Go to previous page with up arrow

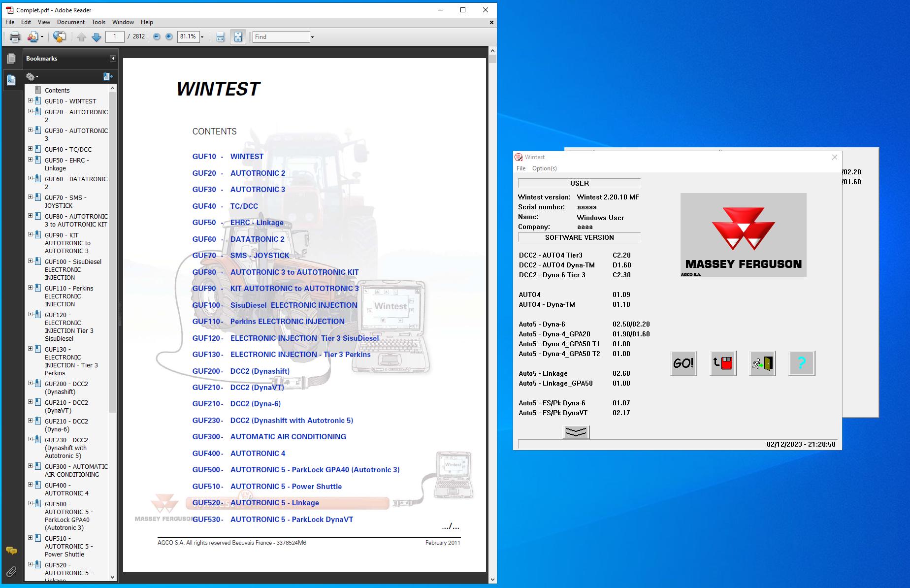pyautogui.click(x=82, y=37)
